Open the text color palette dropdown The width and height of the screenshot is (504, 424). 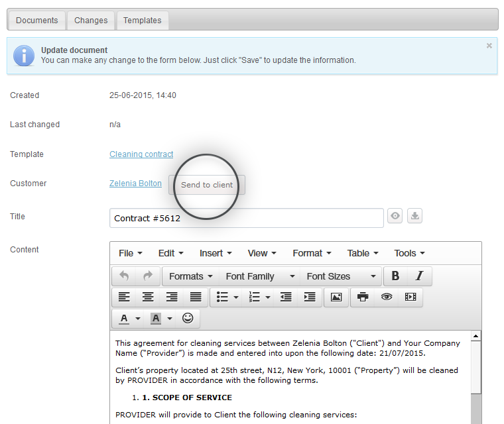pos(138,319)
